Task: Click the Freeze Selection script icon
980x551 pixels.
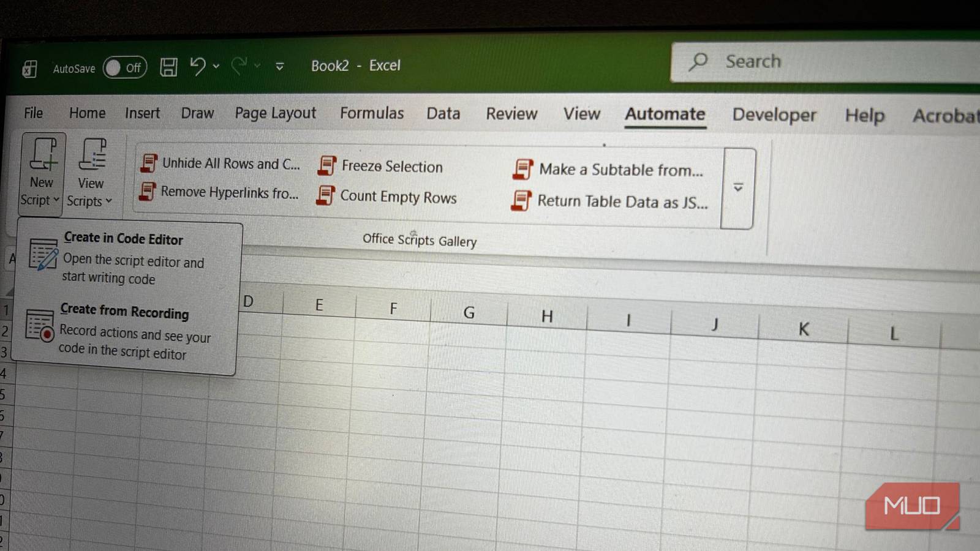Action: click(x=327, y=166)
